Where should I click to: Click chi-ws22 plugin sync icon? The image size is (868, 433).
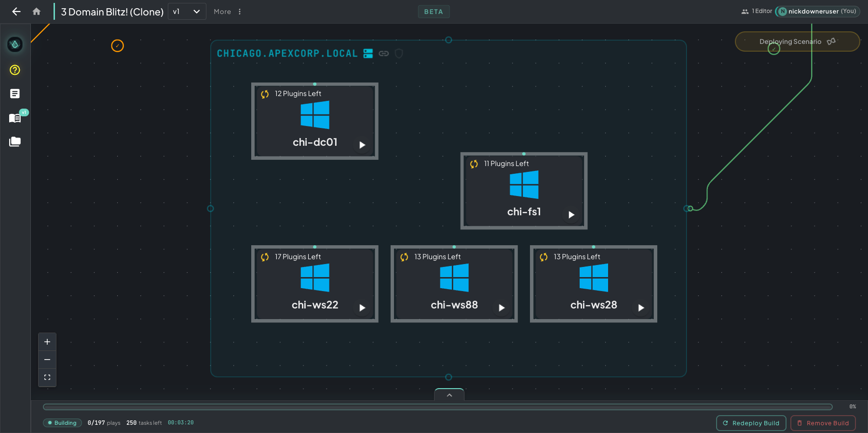pyautogui.click(x=265, y=257)
